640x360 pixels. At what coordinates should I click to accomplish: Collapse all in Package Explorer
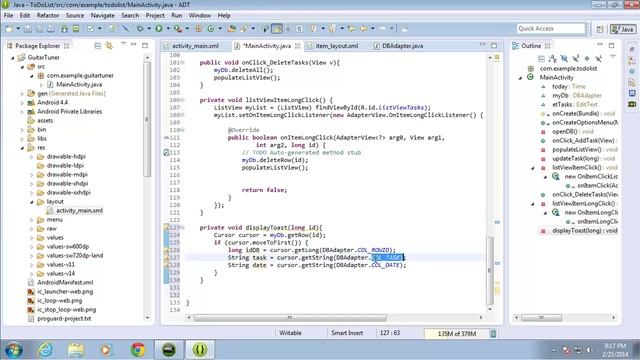(x=98, y=46)
